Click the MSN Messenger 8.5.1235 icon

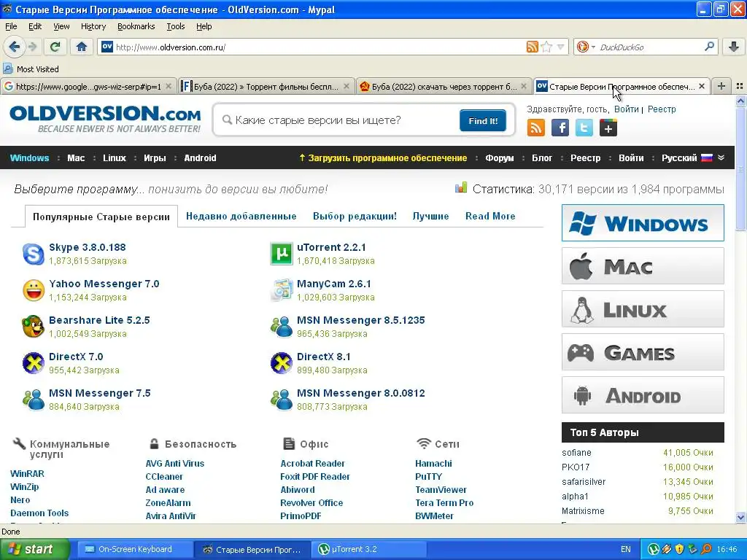[x=282, y=327]
